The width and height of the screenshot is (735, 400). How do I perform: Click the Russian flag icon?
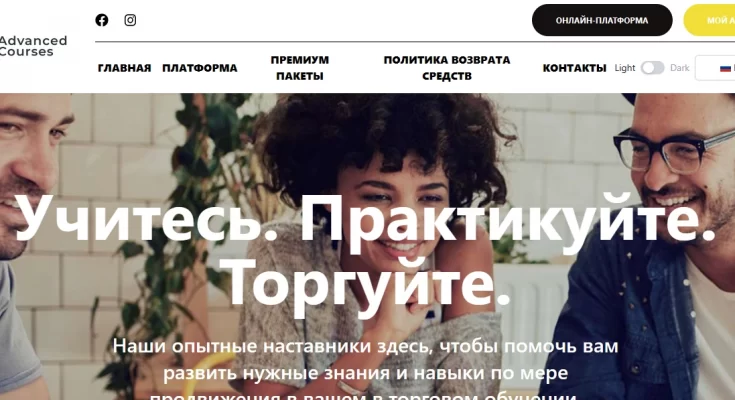pos(726,68)
